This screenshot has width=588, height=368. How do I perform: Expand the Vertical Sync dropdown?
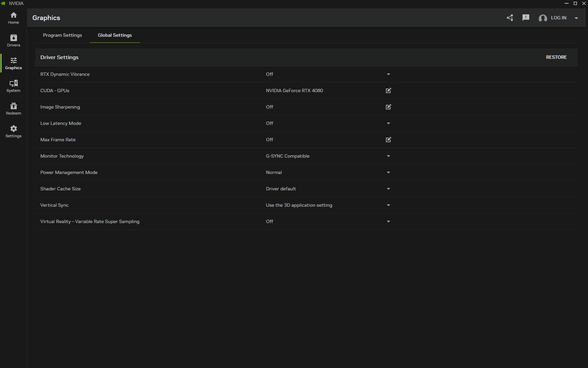388,205
